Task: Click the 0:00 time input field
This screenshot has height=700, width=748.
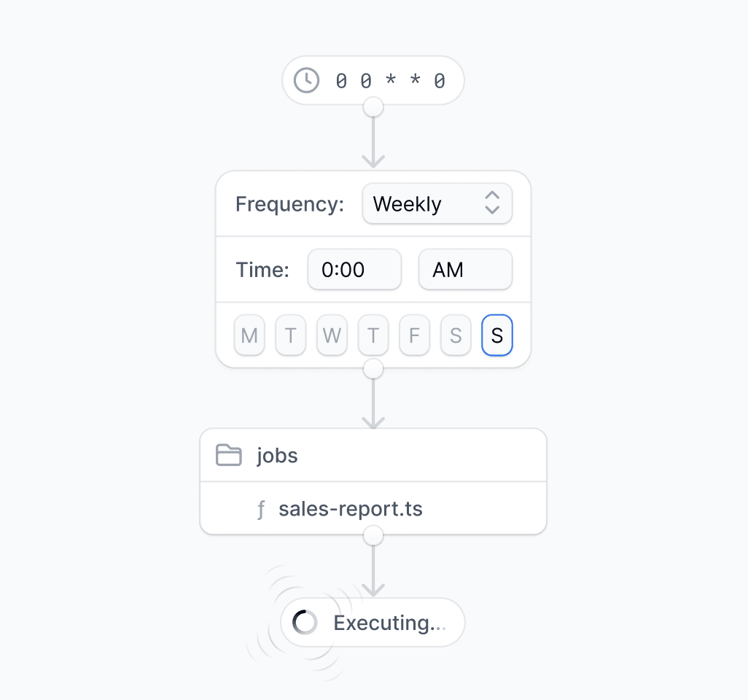Action: click(354, 269)
